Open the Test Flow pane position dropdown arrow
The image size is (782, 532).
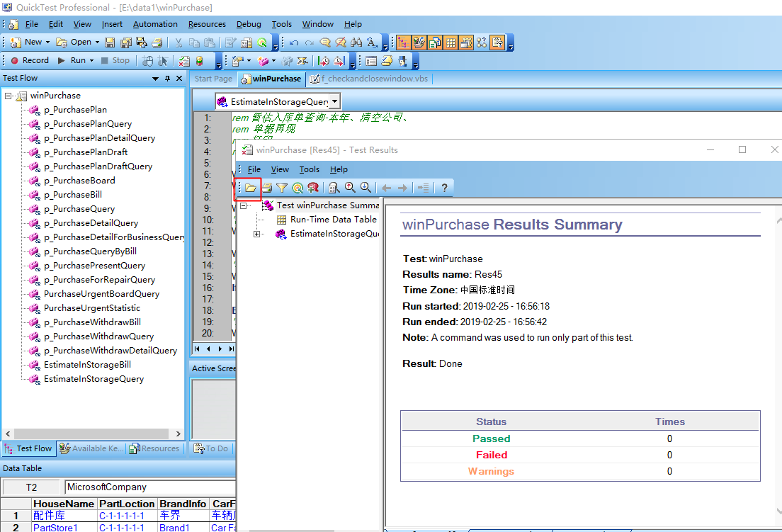[155, 79]
